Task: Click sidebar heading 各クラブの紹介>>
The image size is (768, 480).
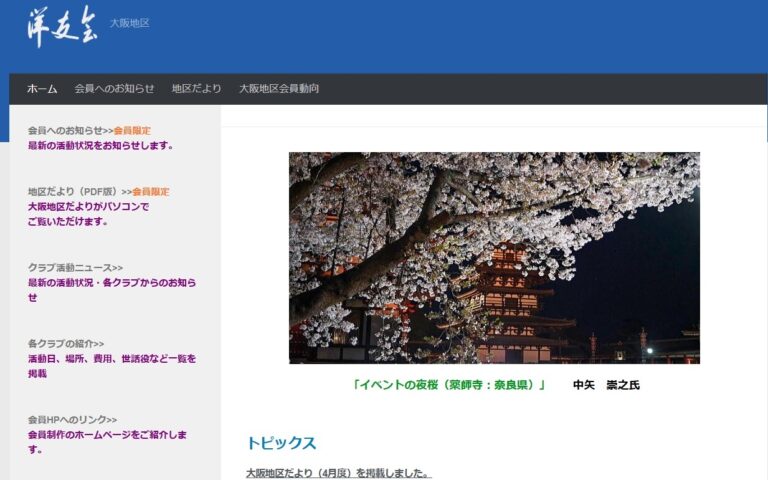Action: click(66, 344)
